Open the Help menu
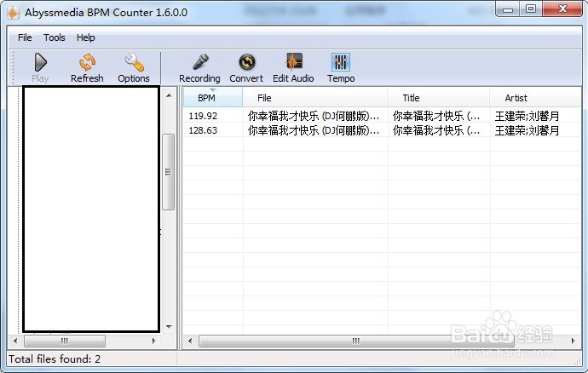 [86, 37]
